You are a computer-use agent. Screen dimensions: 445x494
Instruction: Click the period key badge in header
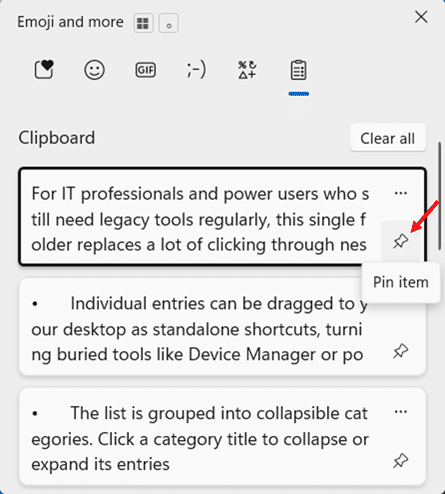click(169, 23)
